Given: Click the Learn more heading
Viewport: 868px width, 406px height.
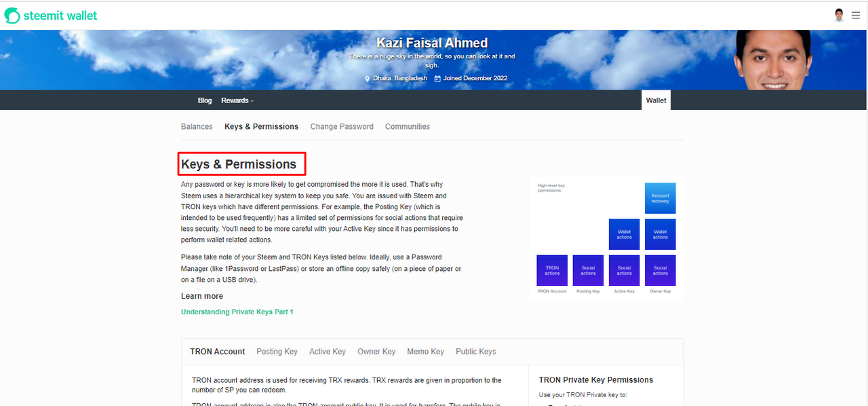Looking at the screenshot, I should (x=202, y=296).
